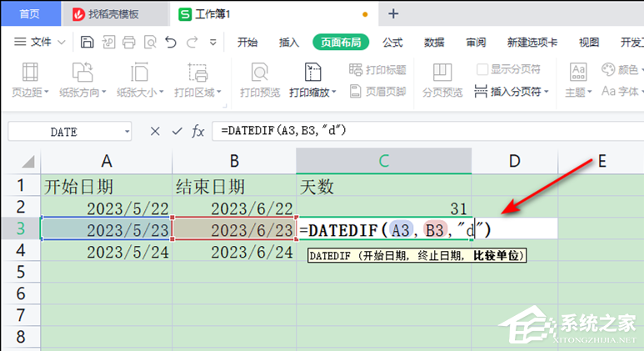Click the Aa 字体 theme fonts button
The image size is (644, 351).
pyautogui.click(x=621, y=91)
